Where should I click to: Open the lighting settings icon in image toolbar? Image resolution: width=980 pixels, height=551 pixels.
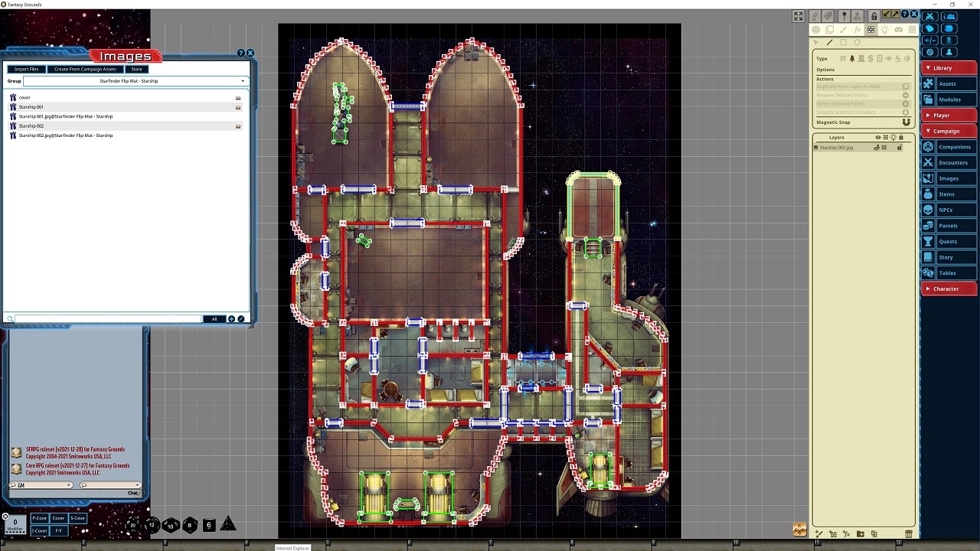[x=885, y=29]
